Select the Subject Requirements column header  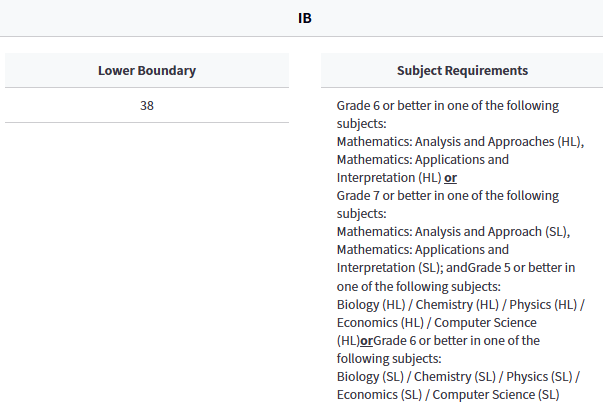tap(462, 71)
